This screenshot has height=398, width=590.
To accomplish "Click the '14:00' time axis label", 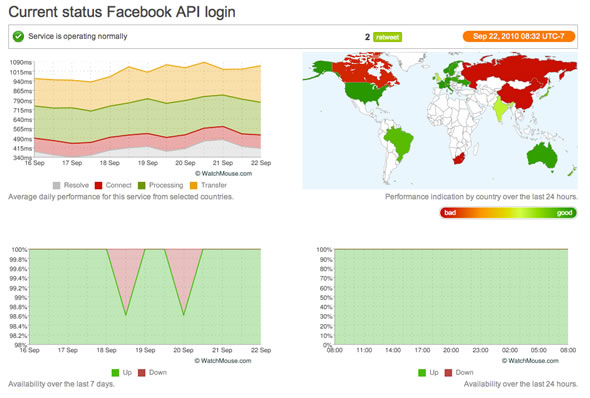I will [393, 350].
